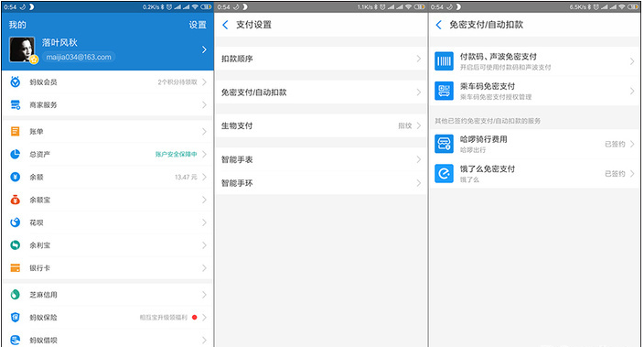Tap 已签约 status for 饿了么免密支付
The height and width of the screenshot is (347, 644).
click(x=615, y=174)
